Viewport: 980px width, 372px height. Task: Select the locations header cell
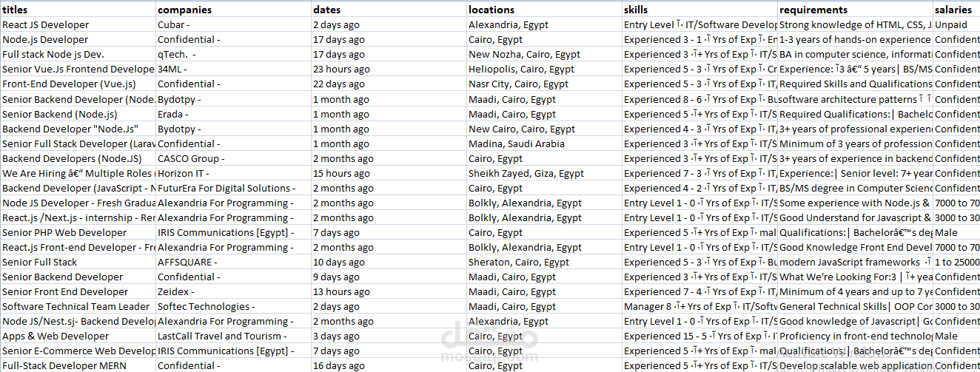pos(544,10)
